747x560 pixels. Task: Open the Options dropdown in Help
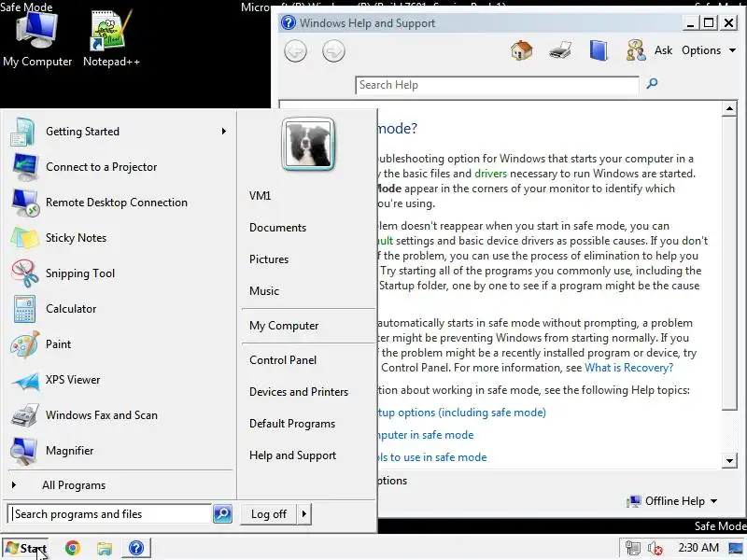pyautogui.click(x=709, y=50)
